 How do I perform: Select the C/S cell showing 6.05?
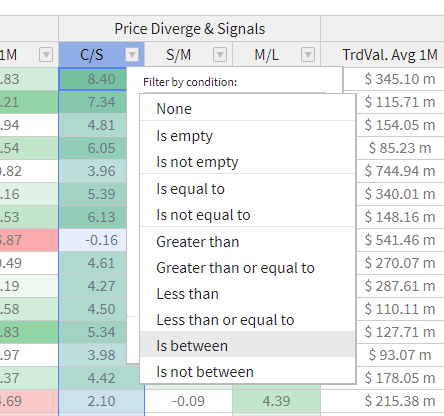tap(93, 148)
